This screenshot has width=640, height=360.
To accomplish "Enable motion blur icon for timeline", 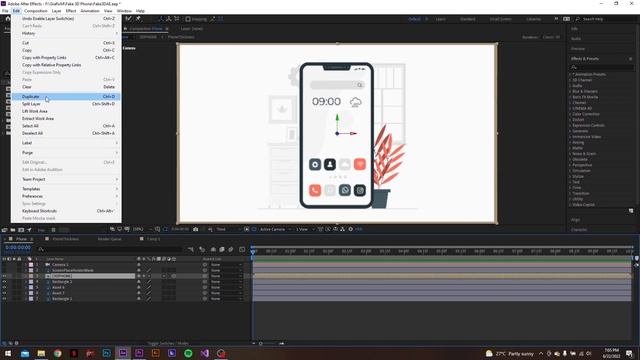I will tap(231, 249).
